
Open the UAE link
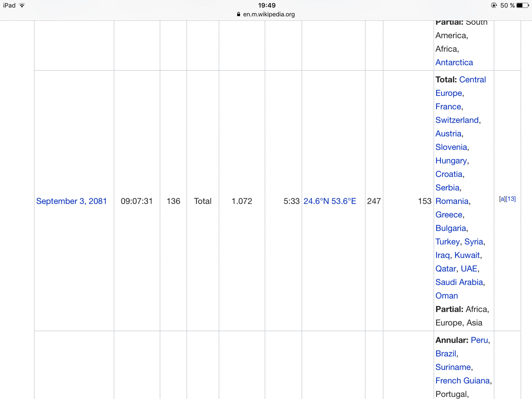tap(469, 268)
